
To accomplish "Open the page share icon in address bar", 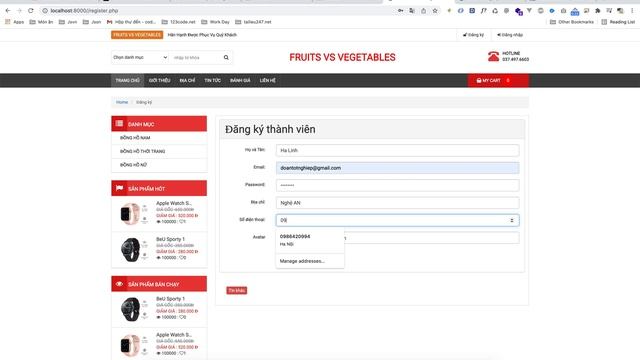I will coord(424,11).
